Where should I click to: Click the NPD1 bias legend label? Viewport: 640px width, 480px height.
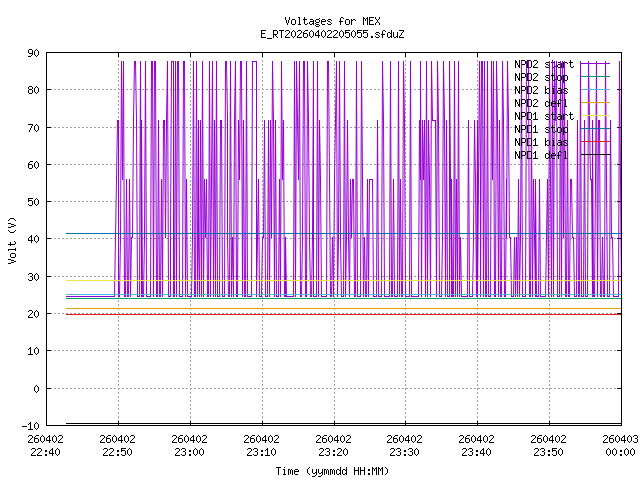541,142
